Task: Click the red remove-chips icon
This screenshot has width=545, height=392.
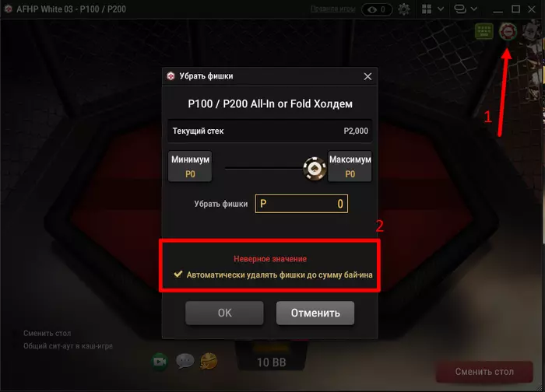Action: click(508, 32)
